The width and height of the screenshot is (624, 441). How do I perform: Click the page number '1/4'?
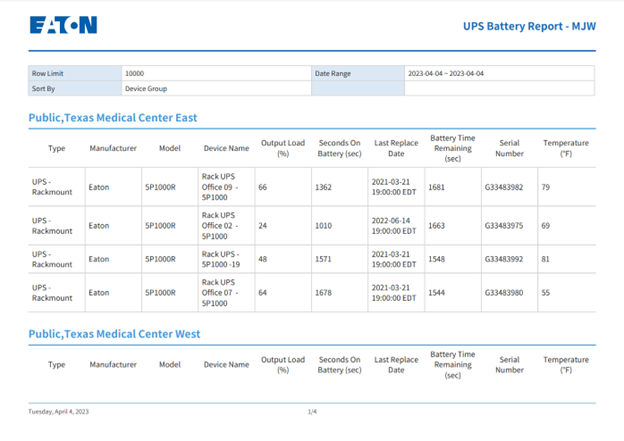(x=312, y=412)
